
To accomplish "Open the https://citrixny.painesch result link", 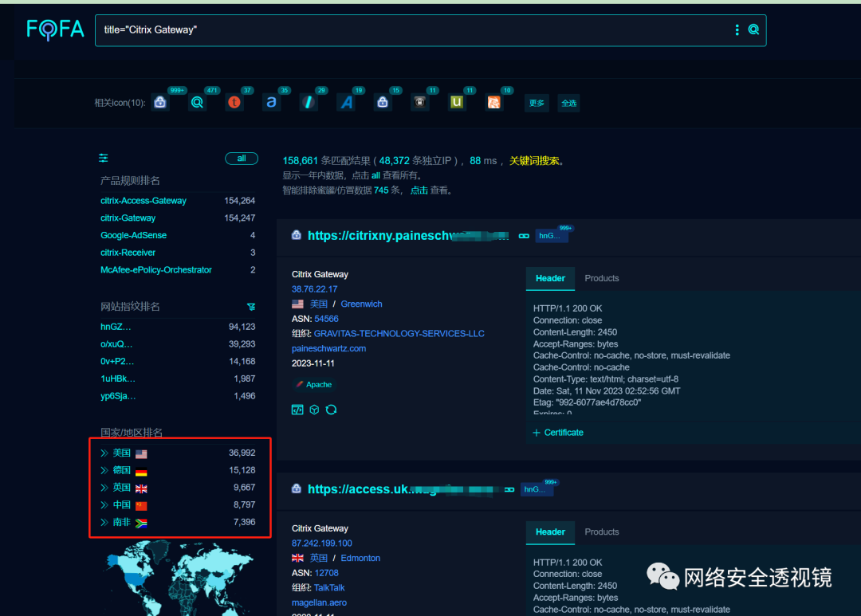I will pos(407,236).
